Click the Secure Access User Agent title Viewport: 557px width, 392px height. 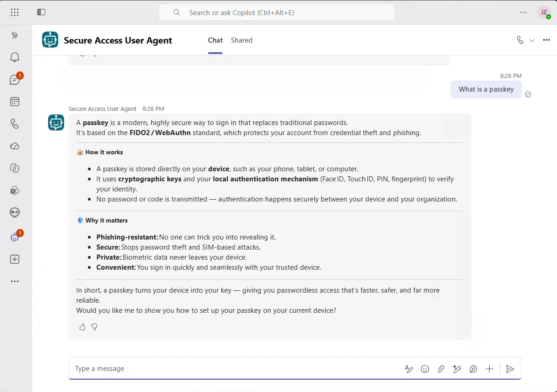118,40
